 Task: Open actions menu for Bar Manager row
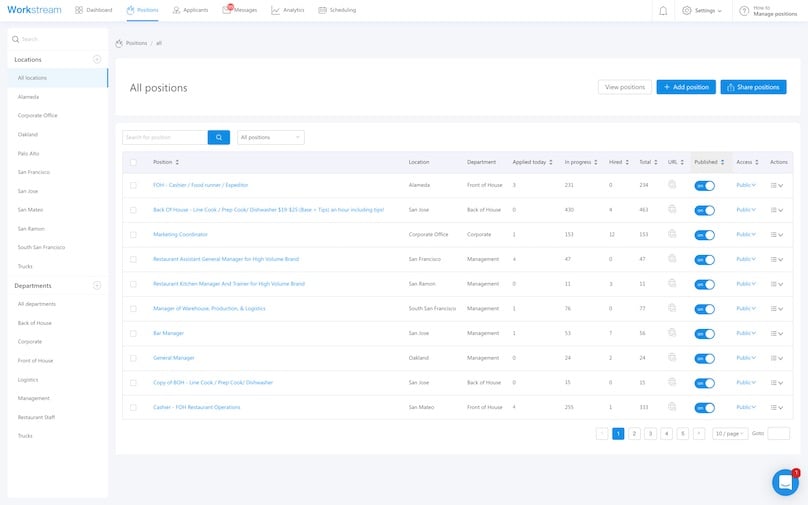(777, 333)
